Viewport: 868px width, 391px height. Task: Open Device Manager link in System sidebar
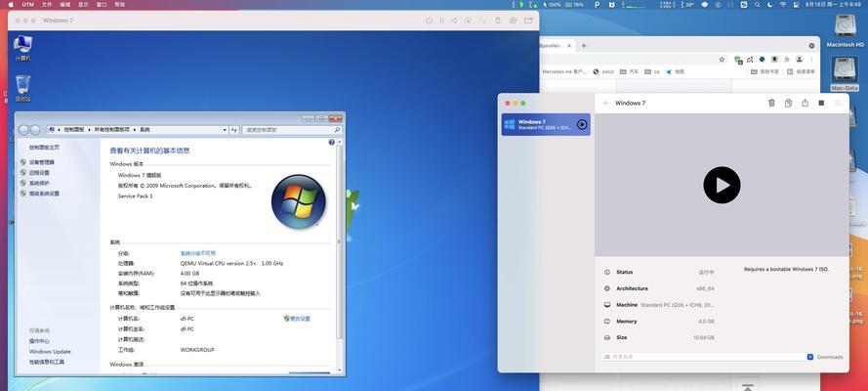(x=42, y=162)
